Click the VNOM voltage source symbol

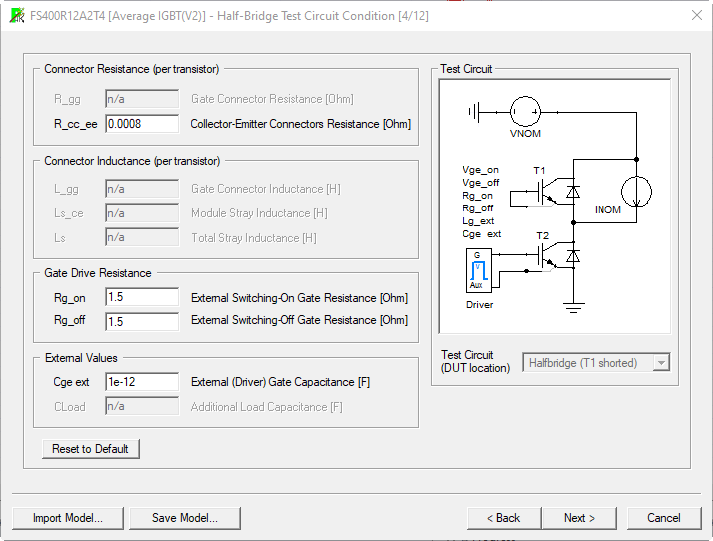point(524,113)
